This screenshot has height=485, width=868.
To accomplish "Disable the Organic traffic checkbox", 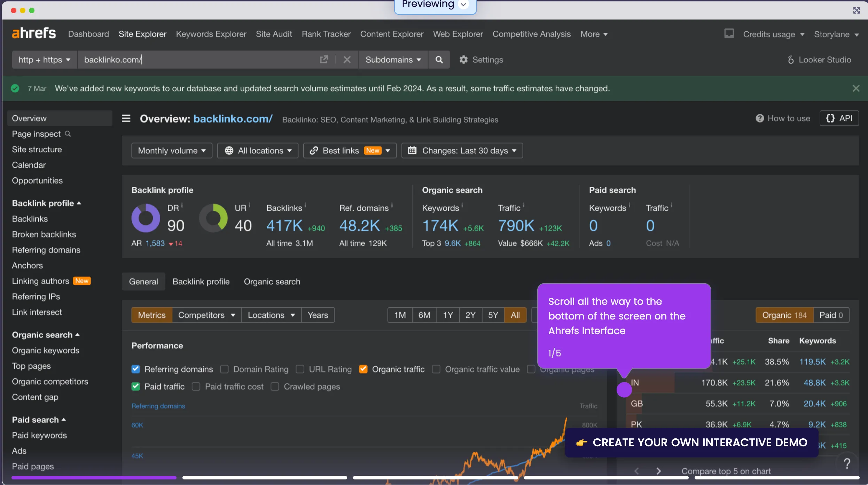I will [x=363, y=369].
